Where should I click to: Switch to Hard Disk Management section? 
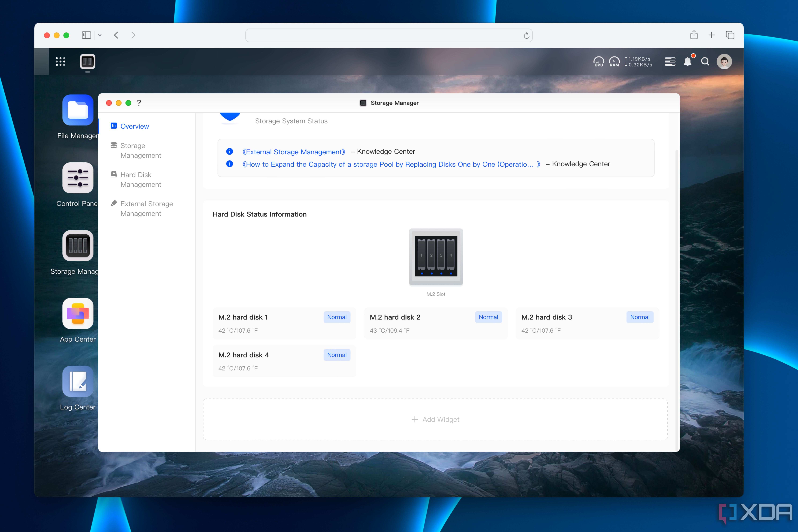(x=140, y=179)
